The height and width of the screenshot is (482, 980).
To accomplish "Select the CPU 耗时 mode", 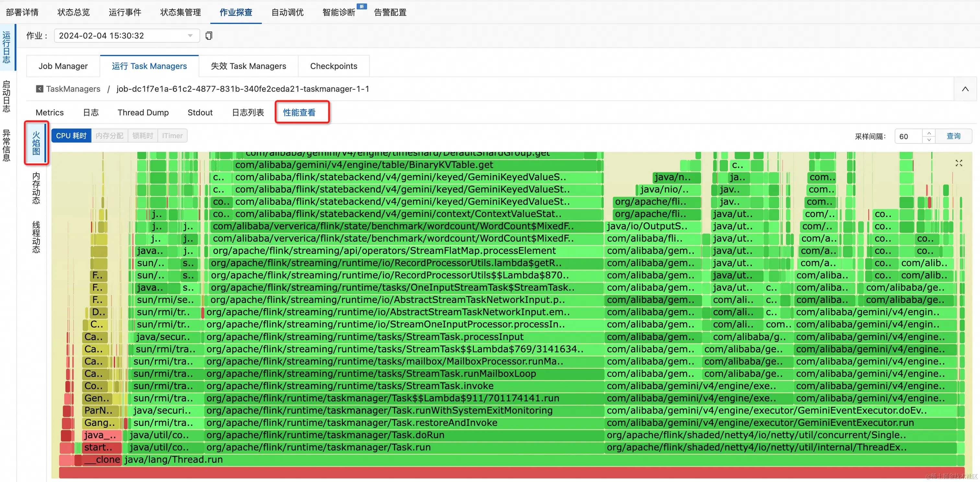I will tap(71, 136).
